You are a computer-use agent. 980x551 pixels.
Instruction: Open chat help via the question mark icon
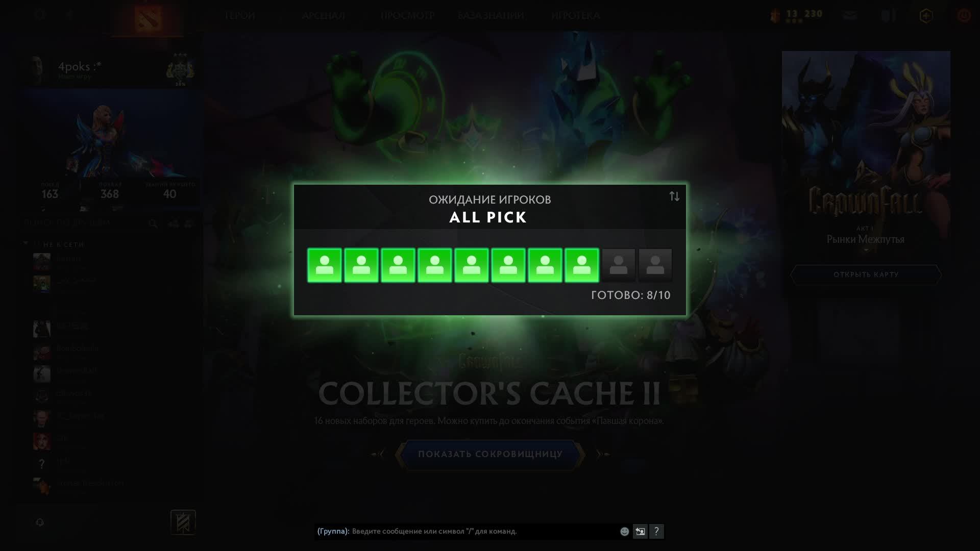[656, 532]
